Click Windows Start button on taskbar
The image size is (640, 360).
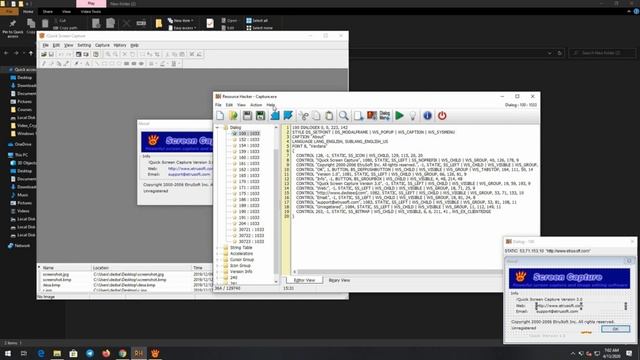tap(8, 353)
